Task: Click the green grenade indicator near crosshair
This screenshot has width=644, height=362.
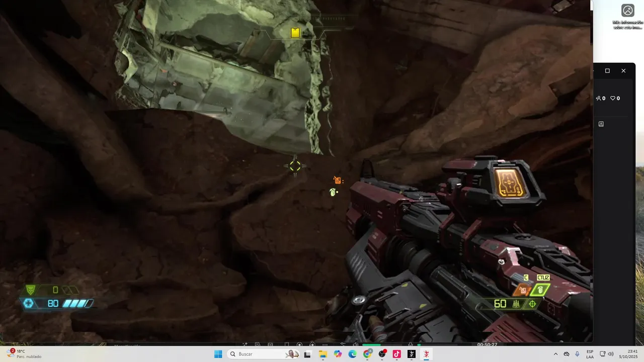Action: point(333,192)
